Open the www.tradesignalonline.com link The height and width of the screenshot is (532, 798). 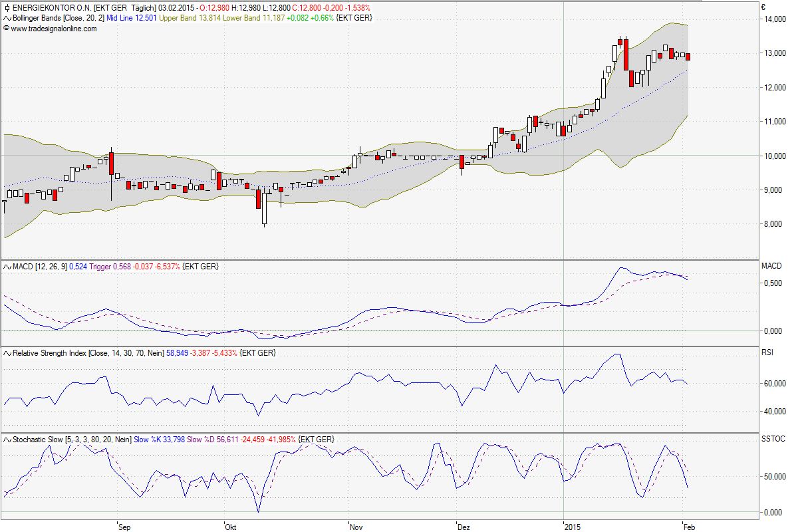tap(54, 29)
